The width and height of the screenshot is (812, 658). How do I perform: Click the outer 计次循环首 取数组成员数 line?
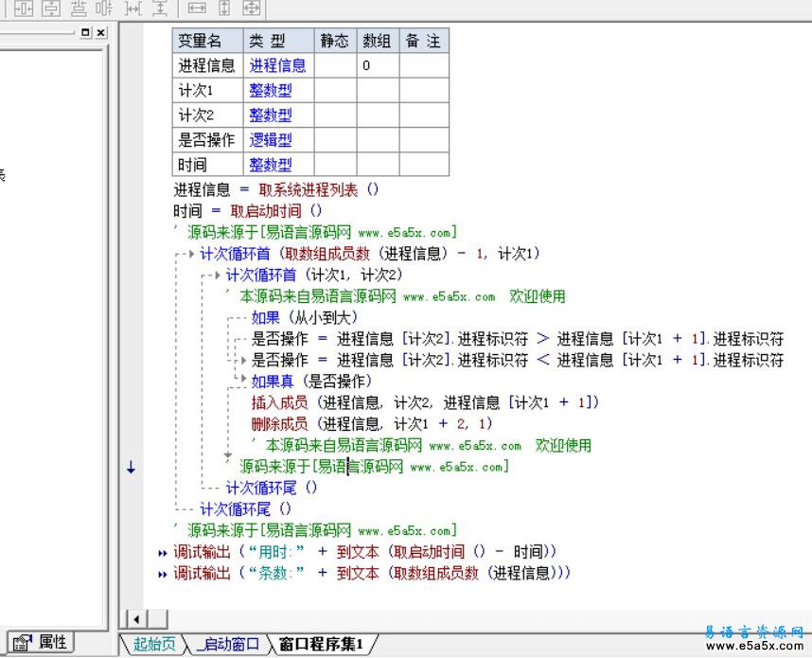370,254
